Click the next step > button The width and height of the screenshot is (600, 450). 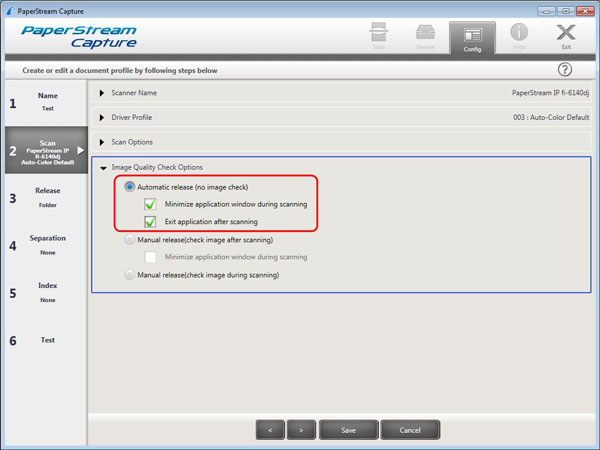click(301, 430)
